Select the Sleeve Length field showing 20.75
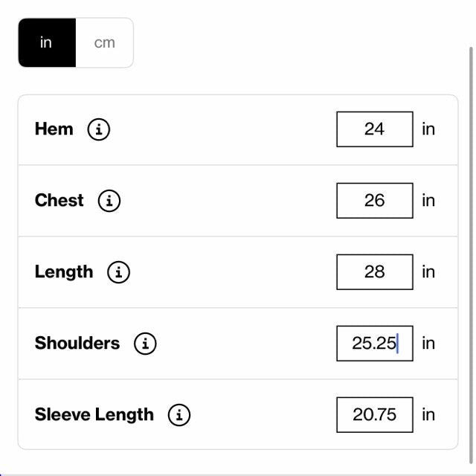The width and height of the screenshot is (476, 476). [x=374, y=415]
